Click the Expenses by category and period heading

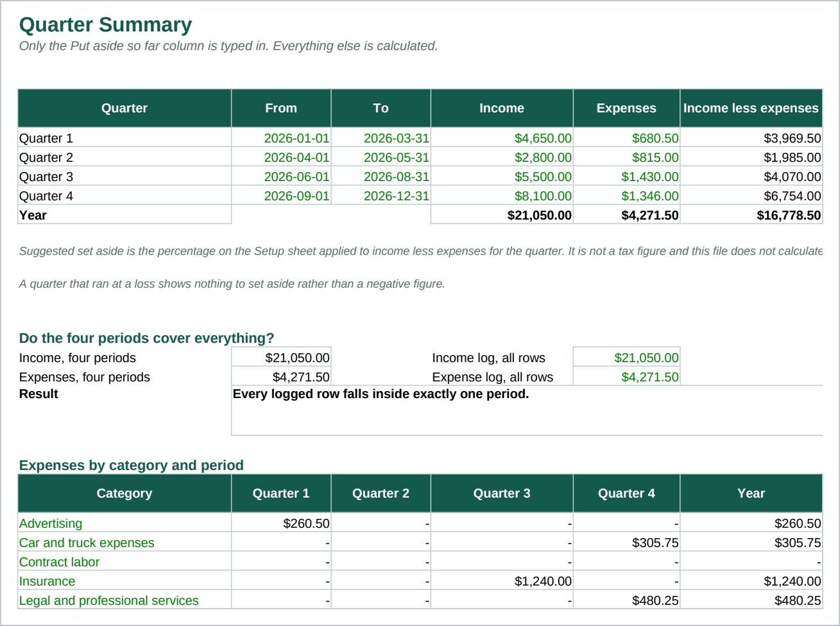tap(132, 465)
